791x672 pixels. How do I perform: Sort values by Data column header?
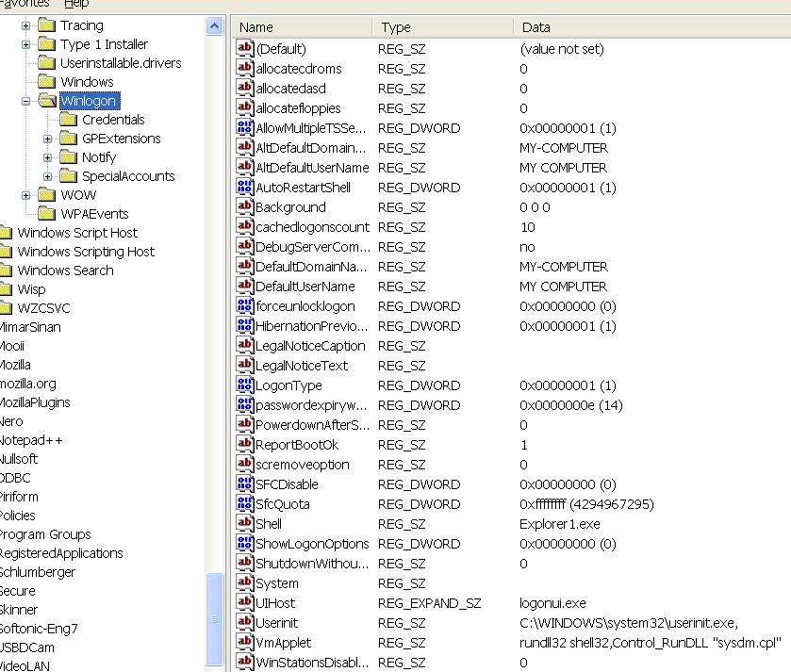pyautogui.click(x=652, y=27)
